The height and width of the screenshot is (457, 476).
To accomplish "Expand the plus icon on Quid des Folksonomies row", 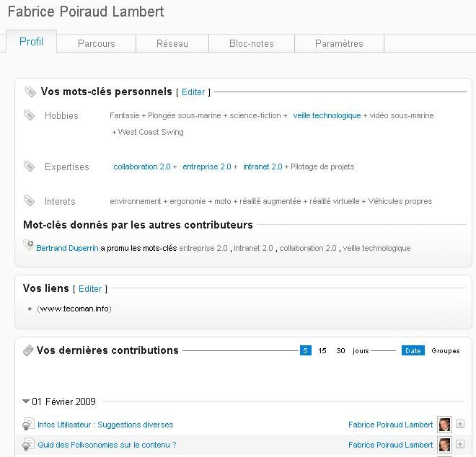I will click(x=460, y=444).
